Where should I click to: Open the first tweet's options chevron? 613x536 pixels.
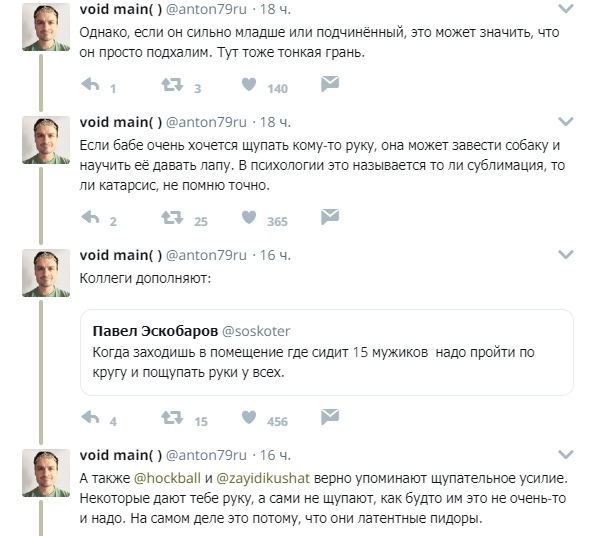pyautogui.click(x=566, y=10)
